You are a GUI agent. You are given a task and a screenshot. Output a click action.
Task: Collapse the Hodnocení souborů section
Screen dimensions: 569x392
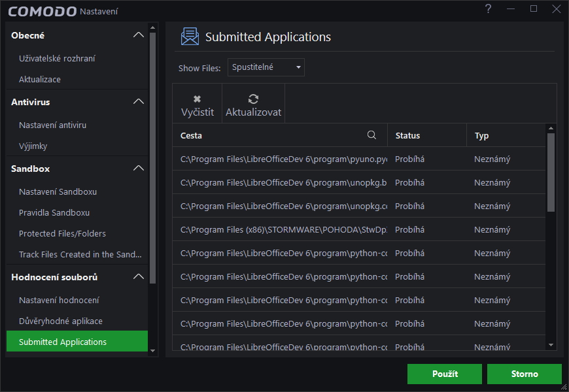click(x=138, y=277)
